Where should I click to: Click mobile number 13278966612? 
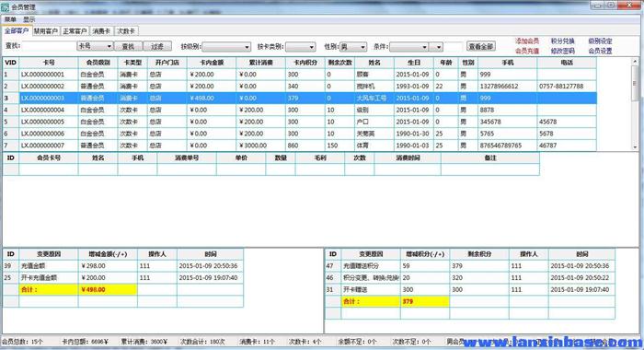pos(499,87)
